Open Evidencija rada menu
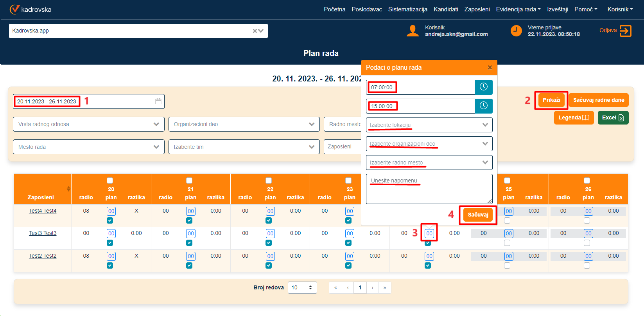 point(518,9)
